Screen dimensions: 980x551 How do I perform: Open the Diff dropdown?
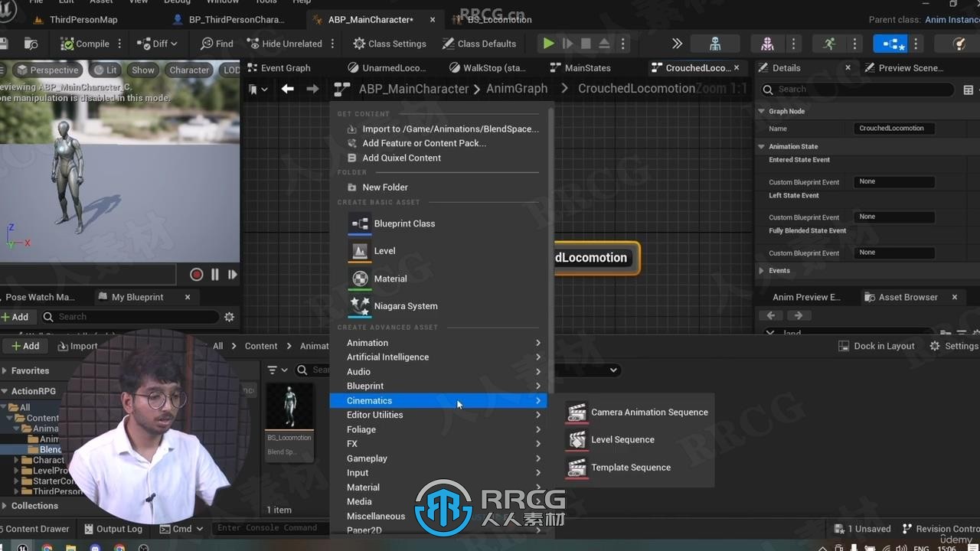point(156,44)
